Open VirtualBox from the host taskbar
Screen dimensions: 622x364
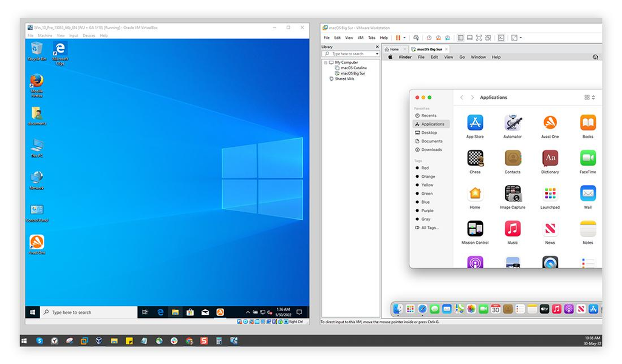[x=99, y=340]
